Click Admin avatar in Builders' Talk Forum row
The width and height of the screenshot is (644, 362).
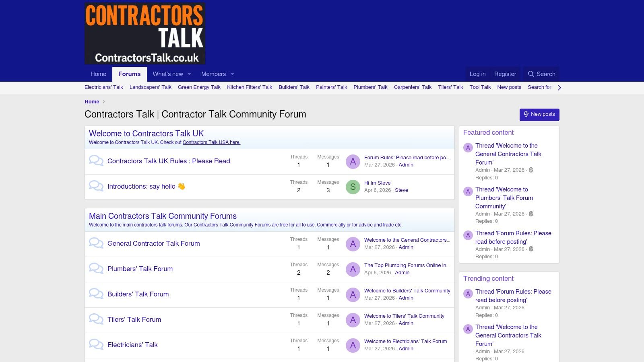pos(353,294)
